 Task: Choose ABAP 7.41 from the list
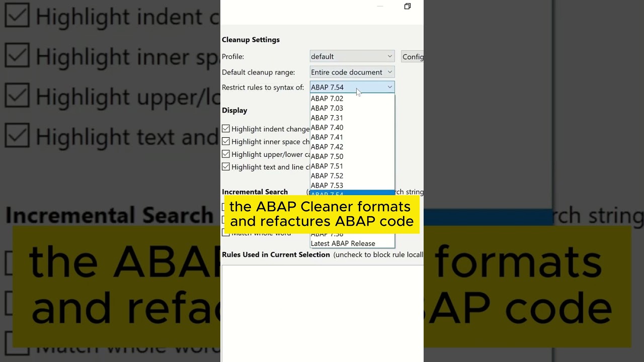pos(327,137)
